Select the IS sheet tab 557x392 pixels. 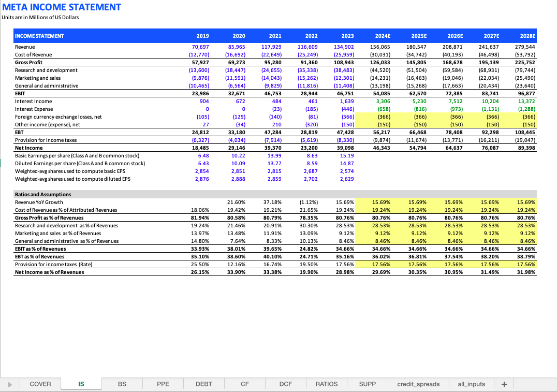coord(81,384)
